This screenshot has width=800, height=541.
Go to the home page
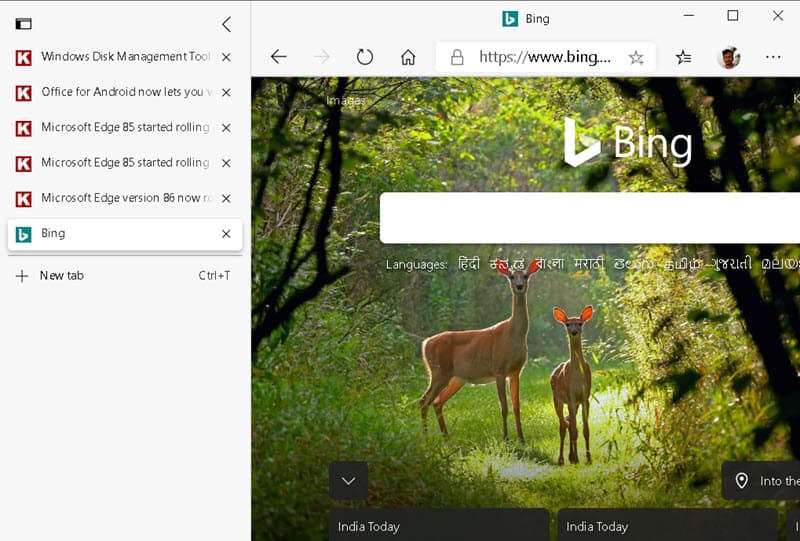[408, 57]
